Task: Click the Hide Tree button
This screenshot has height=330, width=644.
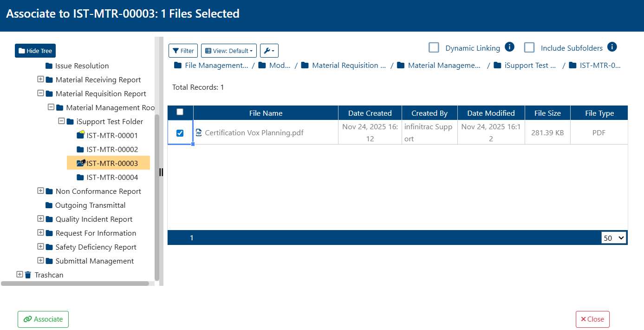Action: (x=35, y=51)
